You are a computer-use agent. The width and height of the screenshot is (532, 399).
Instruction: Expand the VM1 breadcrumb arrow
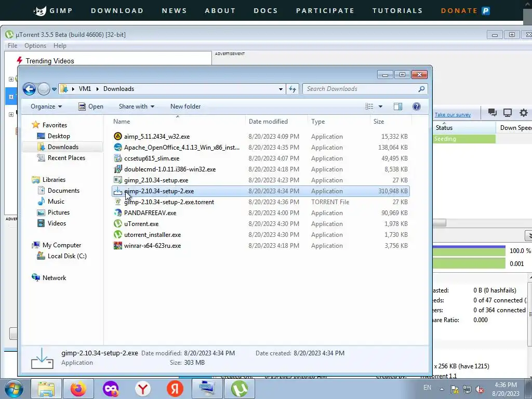click(97, 89)
